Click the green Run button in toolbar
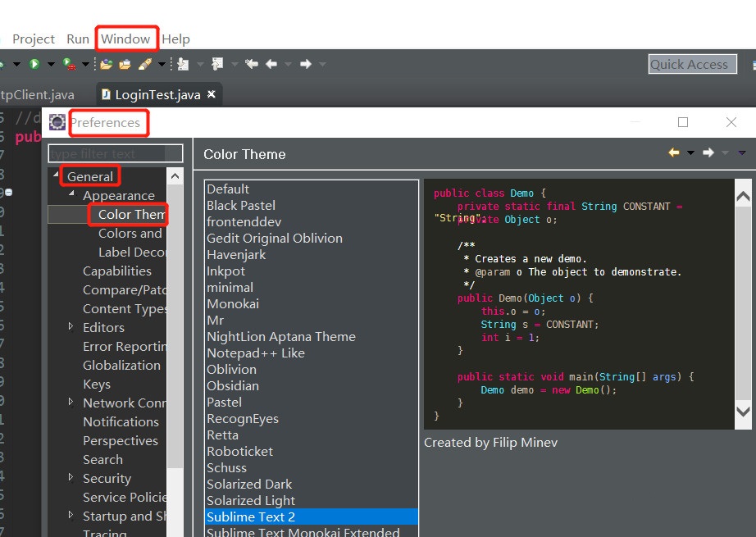This screenshot has width=756, height=537. click(x=34, y=64)
